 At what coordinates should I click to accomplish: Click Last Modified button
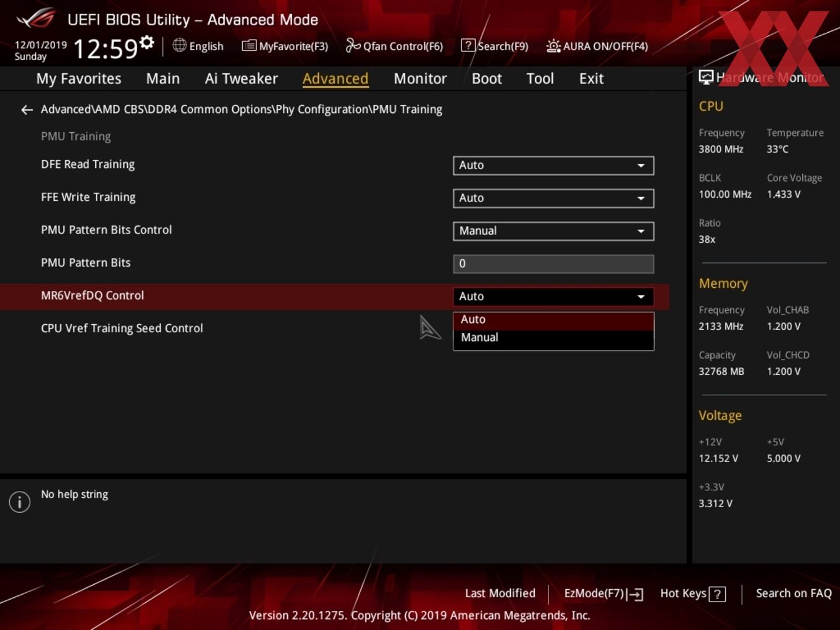(x=500, y=594)
